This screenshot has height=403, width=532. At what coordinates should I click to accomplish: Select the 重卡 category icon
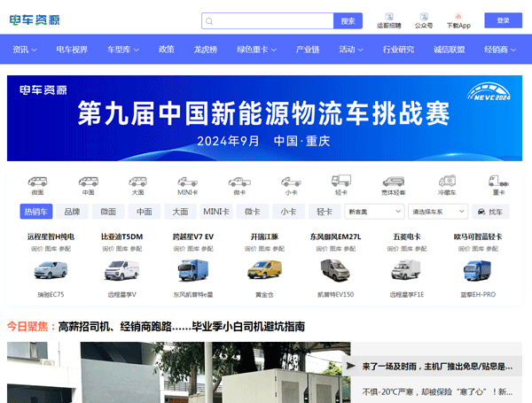click(x=498, y=181)
